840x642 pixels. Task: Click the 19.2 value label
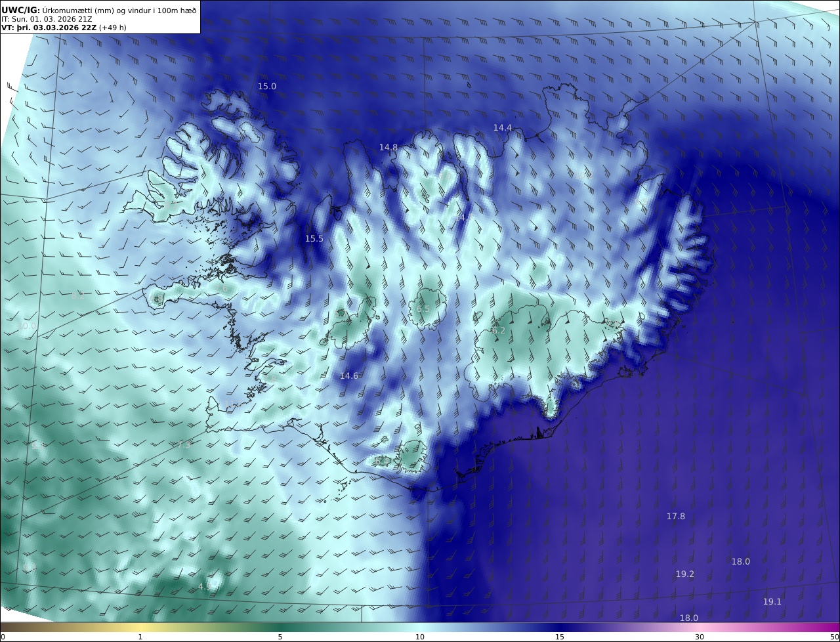684,574
